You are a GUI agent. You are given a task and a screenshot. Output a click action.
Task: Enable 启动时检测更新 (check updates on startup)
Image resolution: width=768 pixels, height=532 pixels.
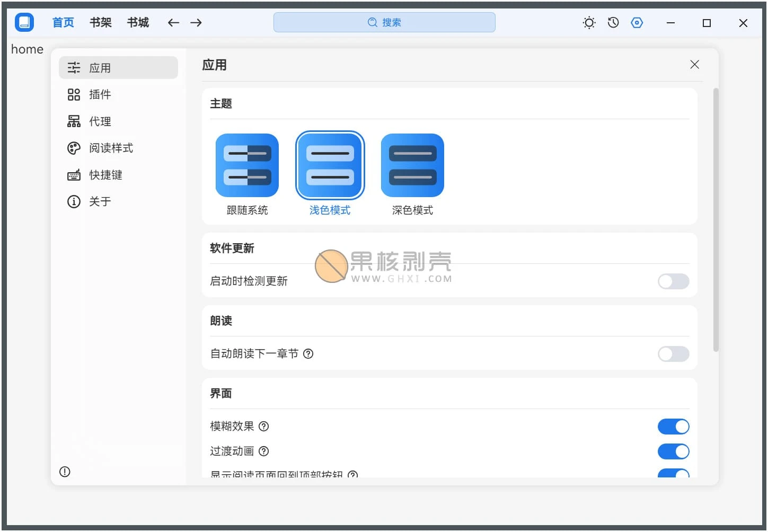[673, 281]
